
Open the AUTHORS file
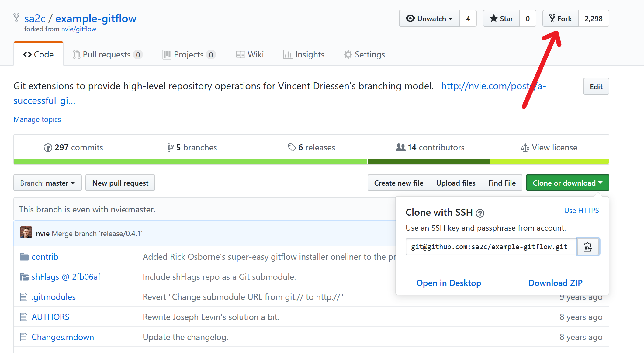[x=50, y=317]
